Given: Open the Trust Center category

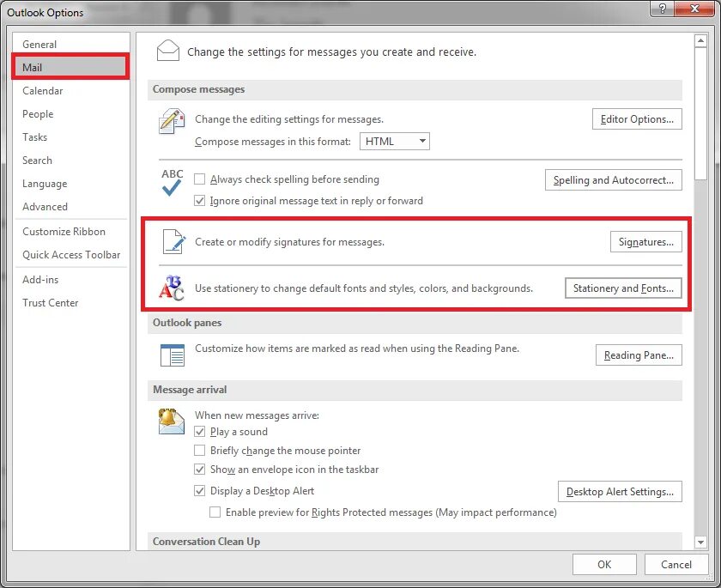Looking at the screenshot, I should click(x=70, y=302).
